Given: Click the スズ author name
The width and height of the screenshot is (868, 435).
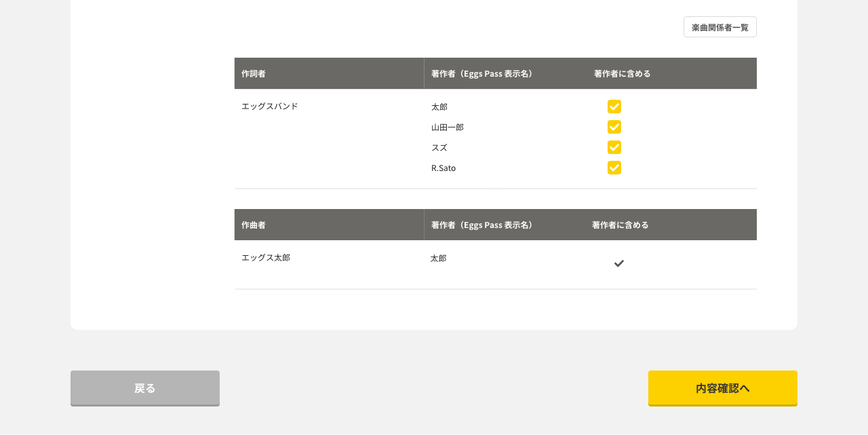Looking at the screenshot, I should tap(439, 148).
